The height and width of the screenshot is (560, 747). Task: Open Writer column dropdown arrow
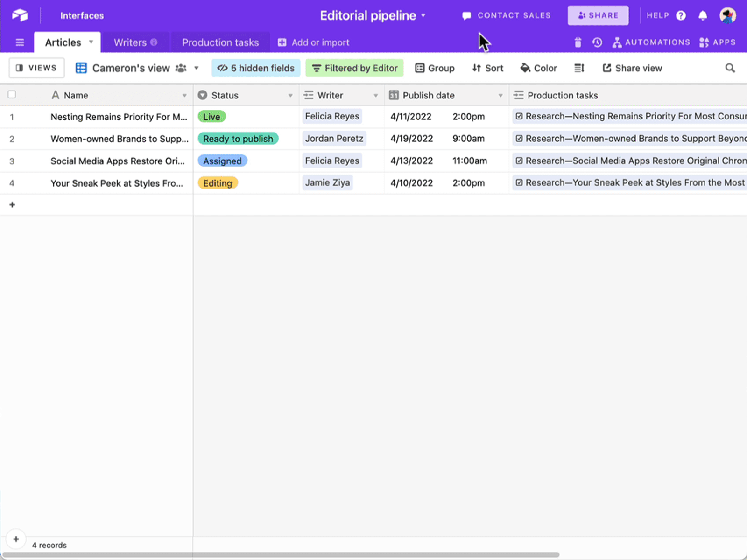coord(375,96)
